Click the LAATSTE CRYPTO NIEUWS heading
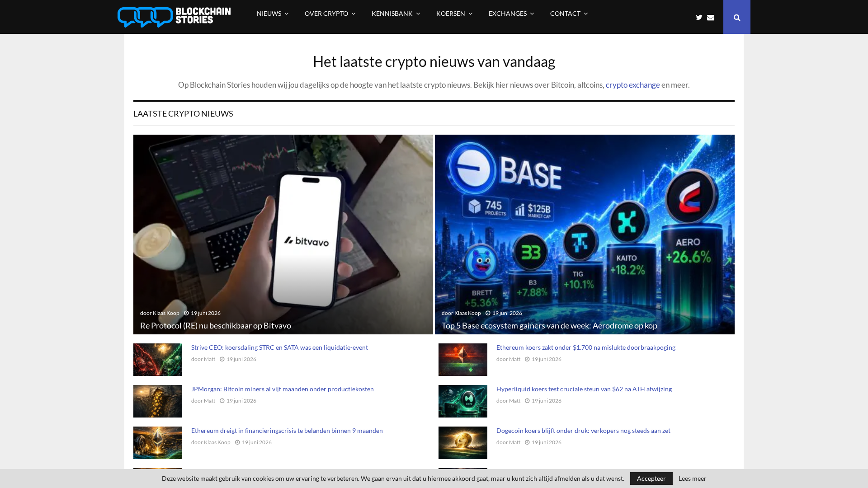Viewport: 868px width, 488px height. [183, 114]
